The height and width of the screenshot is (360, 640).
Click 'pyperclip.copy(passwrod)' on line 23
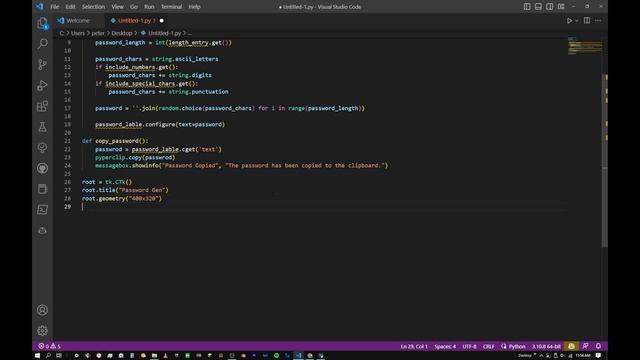[135, 157]
